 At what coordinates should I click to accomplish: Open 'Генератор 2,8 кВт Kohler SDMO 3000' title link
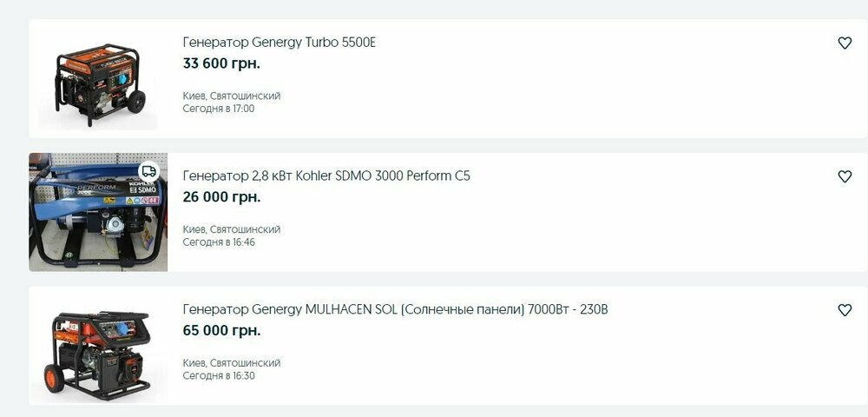coord(326,175)
